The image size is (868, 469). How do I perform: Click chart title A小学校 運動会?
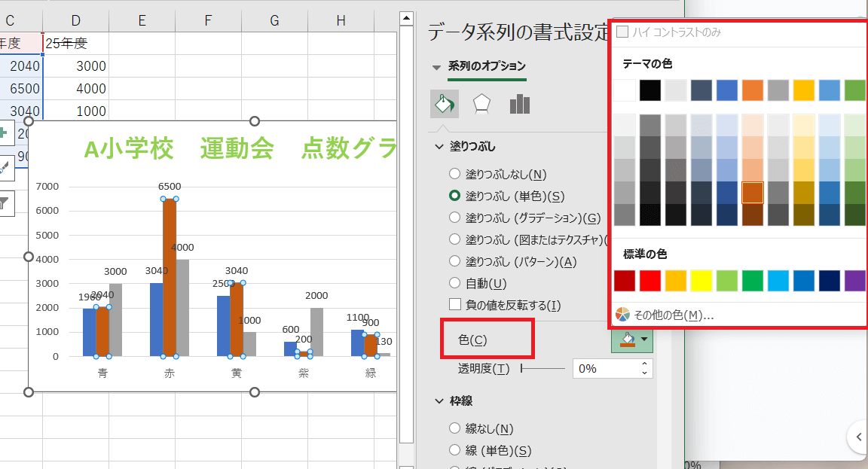click(240, 148)
